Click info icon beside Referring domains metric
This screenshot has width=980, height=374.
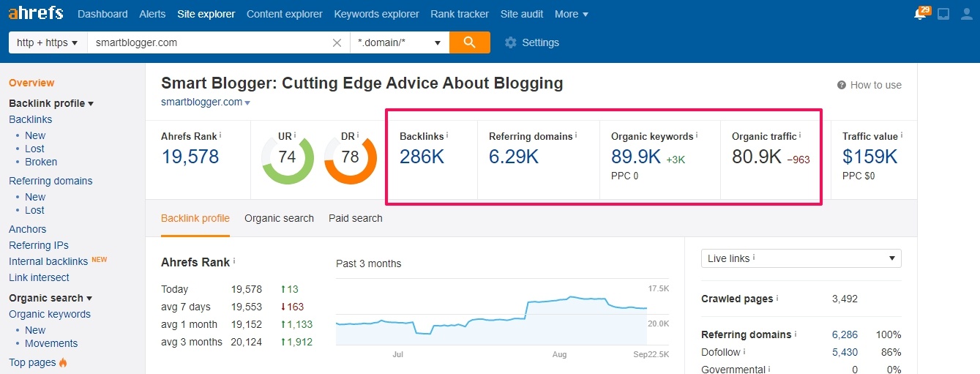576,135
